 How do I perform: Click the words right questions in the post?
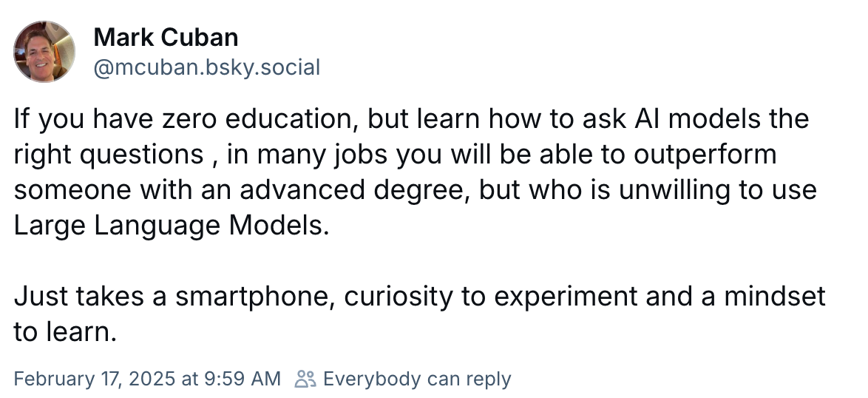coord(109,155)
